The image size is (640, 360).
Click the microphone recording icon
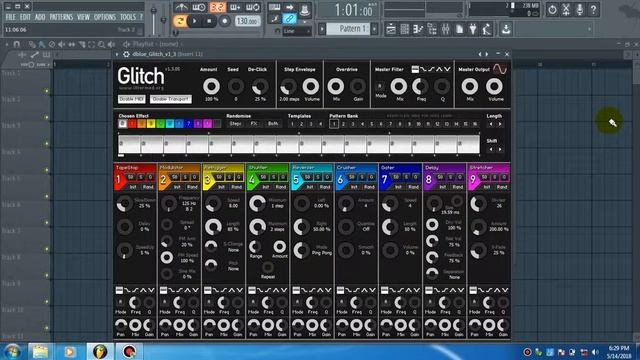(580, 9)
